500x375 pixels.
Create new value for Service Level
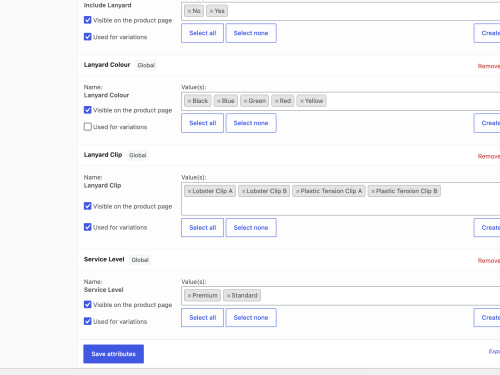[487, 318]
